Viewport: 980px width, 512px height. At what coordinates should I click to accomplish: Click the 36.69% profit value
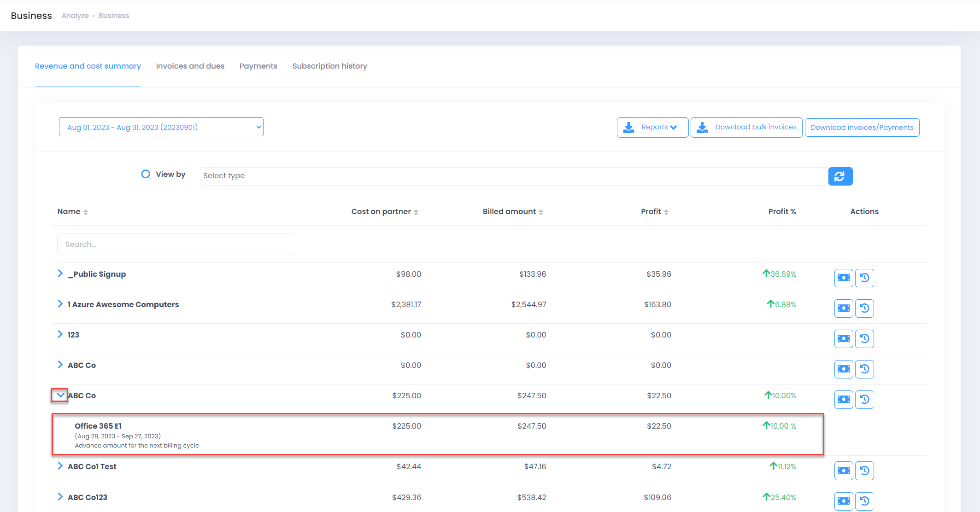[x=779, y=274]
